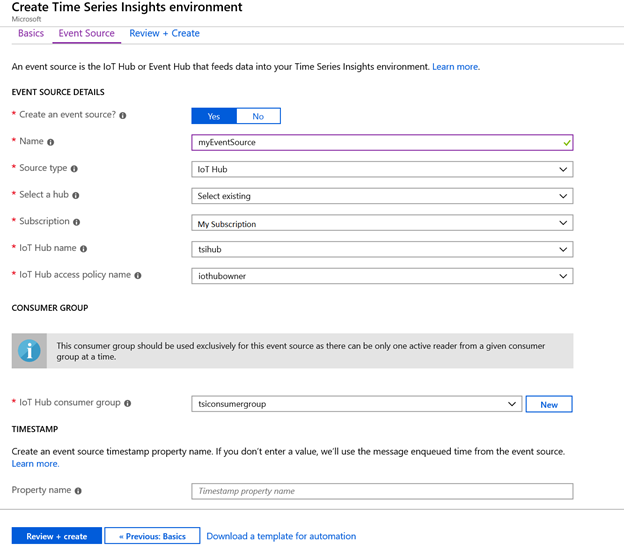Open the Review + Create tab
Image resolution: width=624 pixels, height=554 pixels.
(164, 33)
